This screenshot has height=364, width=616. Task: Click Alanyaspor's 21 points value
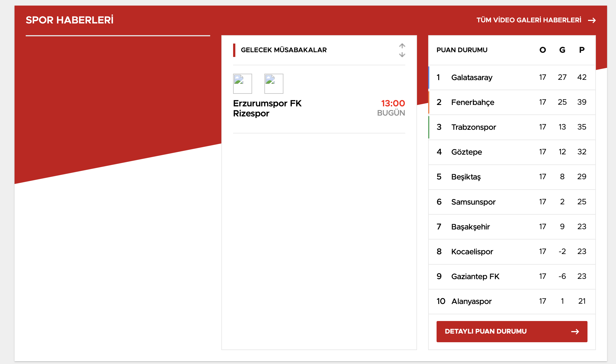(582, 301)
